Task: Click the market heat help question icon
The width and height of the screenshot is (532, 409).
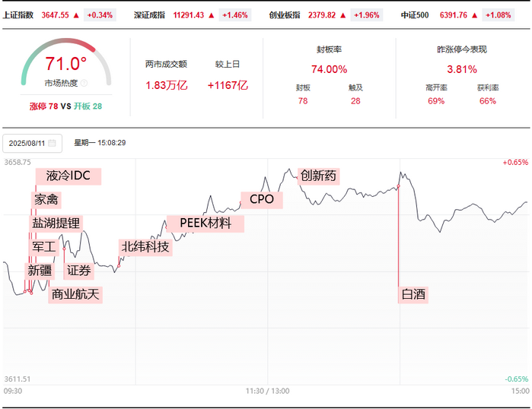Action: tap(84, 83)
